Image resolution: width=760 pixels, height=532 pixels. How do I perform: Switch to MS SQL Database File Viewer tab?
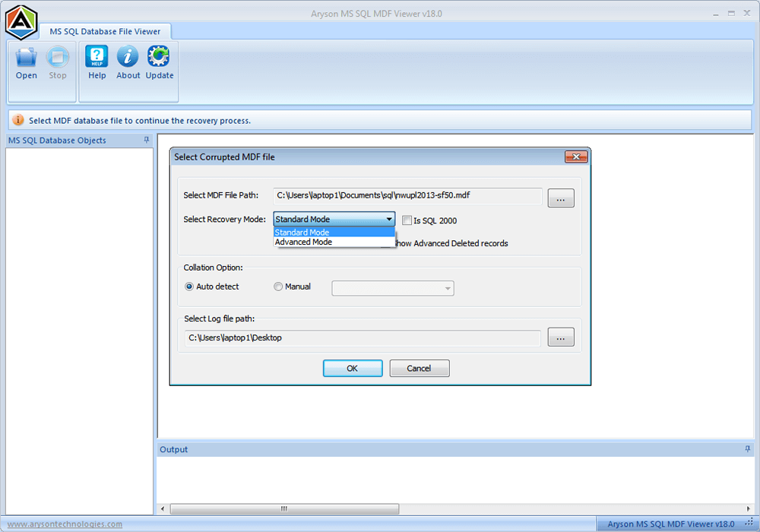pos(105,31)
